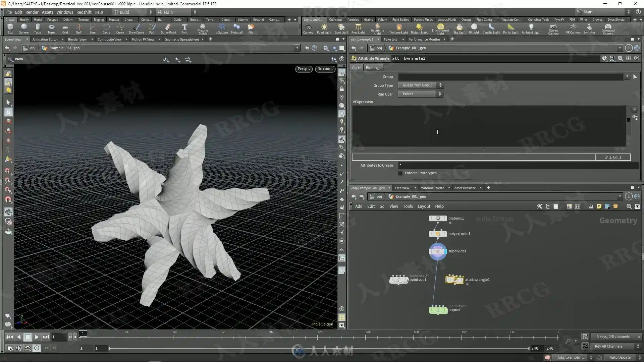Open the Redshift menu
Image resolution: width=644 pixels, height=362 pixels.
84,12
